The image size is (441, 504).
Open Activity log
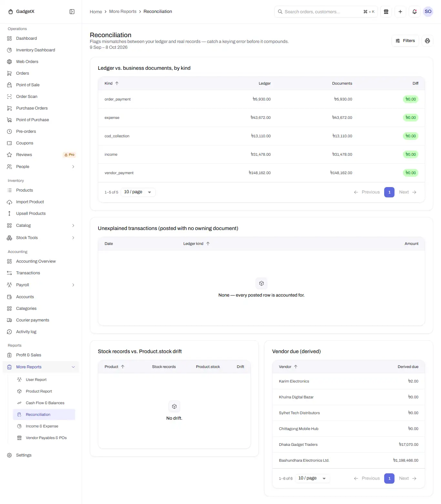coord(41,332)
